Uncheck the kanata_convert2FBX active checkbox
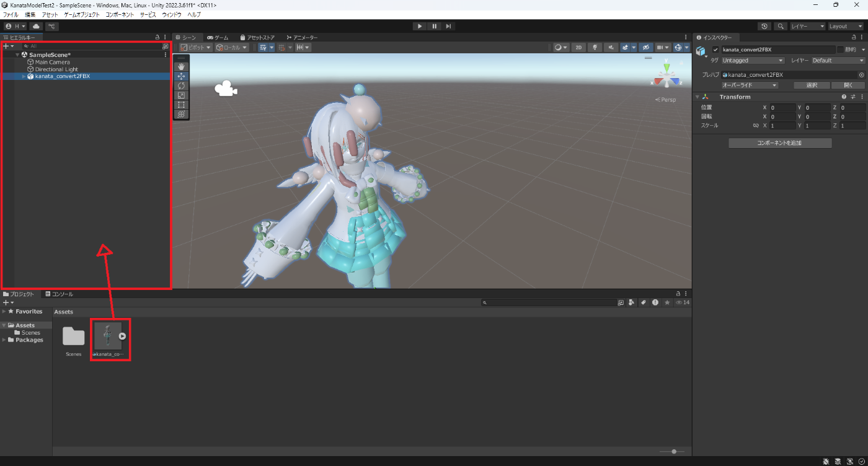 [x=715, y=50]
